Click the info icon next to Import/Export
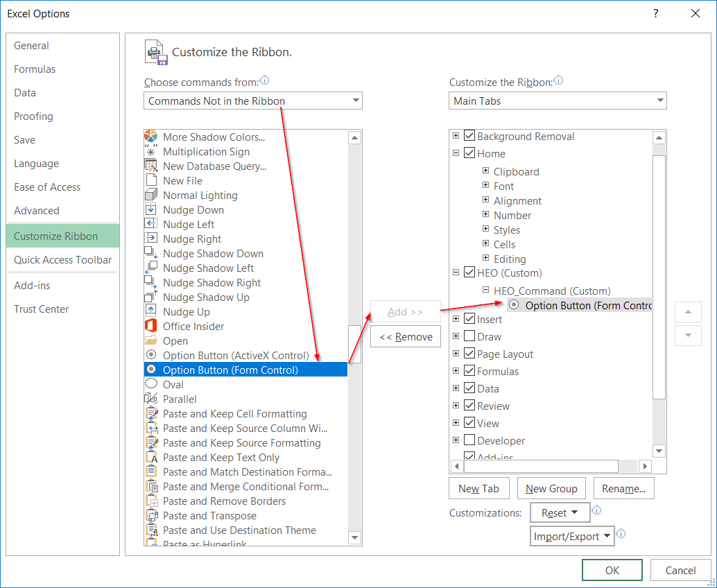Viewport: 717px width, 588px height. [x=621, y=534]
